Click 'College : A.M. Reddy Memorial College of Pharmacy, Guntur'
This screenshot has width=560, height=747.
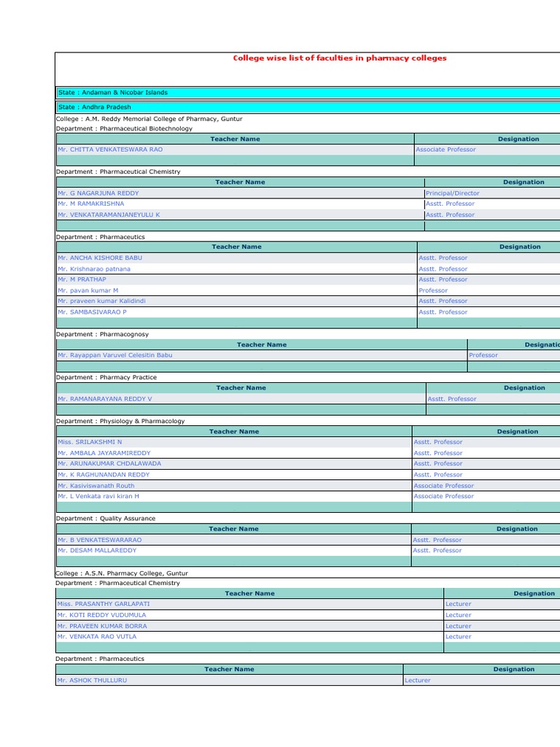[149, 119]
